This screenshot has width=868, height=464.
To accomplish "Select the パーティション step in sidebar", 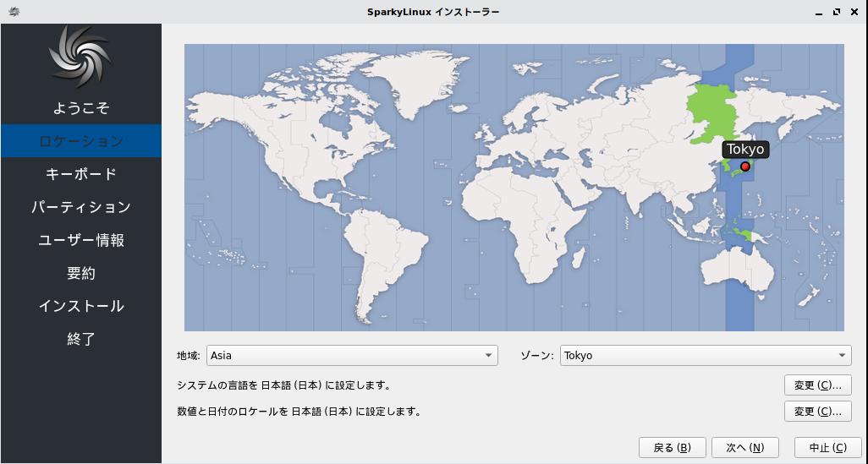I will pos(81,207).
